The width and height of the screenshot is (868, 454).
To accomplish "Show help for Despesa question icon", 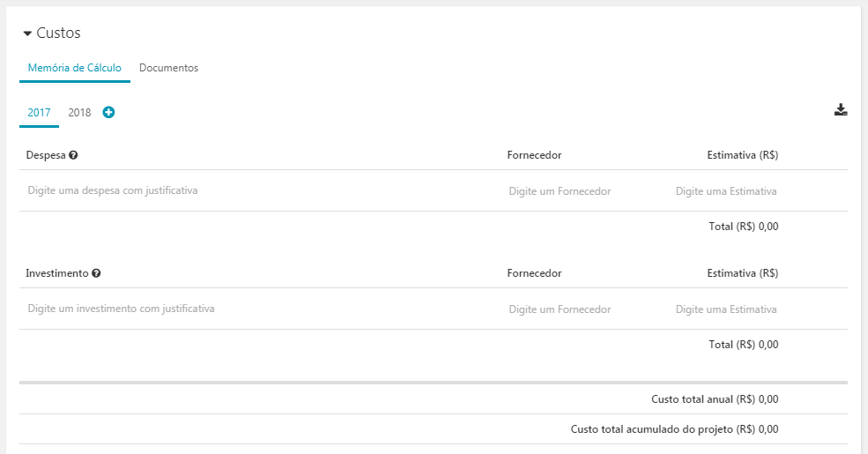I will tap(73, 155).
